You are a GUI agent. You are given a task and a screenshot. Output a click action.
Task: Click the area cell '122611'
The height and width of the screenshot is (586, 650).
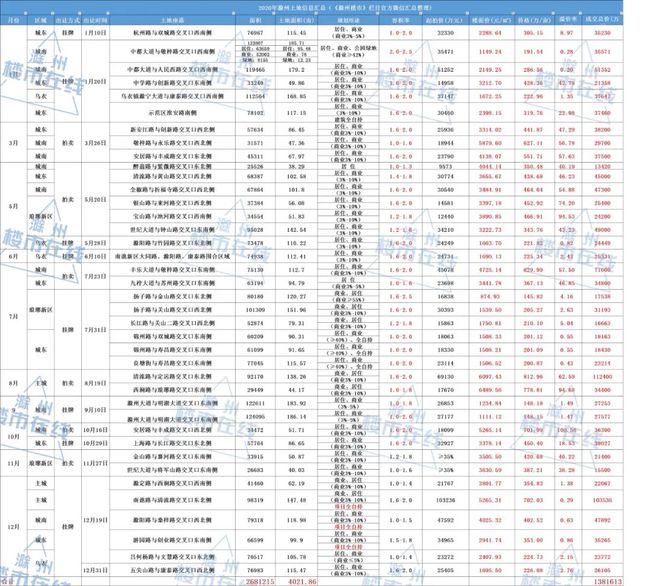click(x=255, y=403)
